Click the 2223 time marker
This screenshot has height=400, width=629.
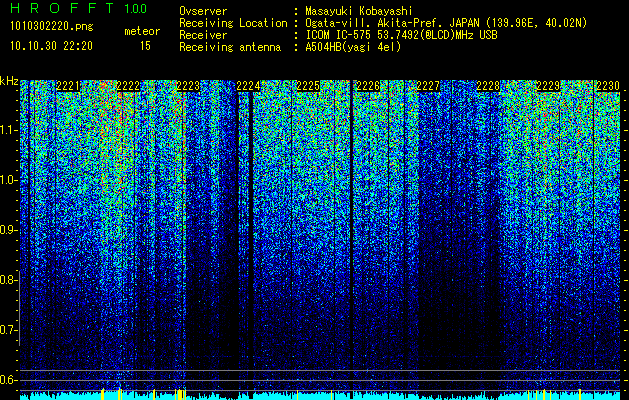pos(188,86)
